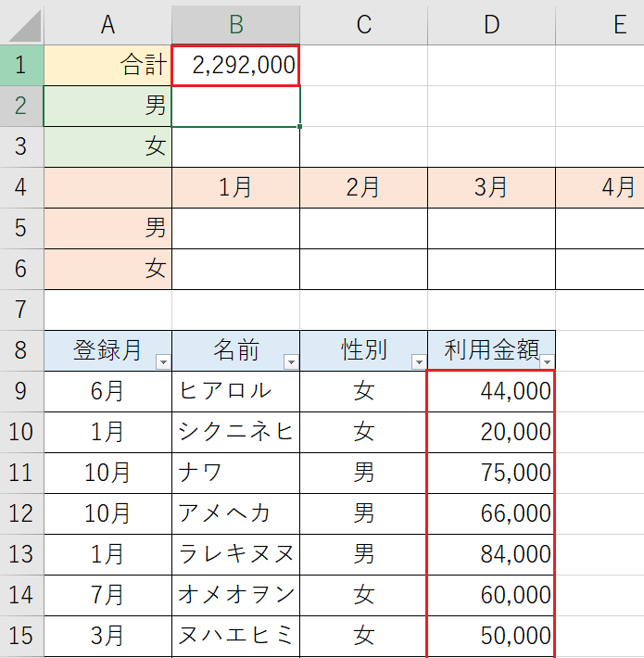
Task: Select row 4 header
Action: [x=21, y=187]
